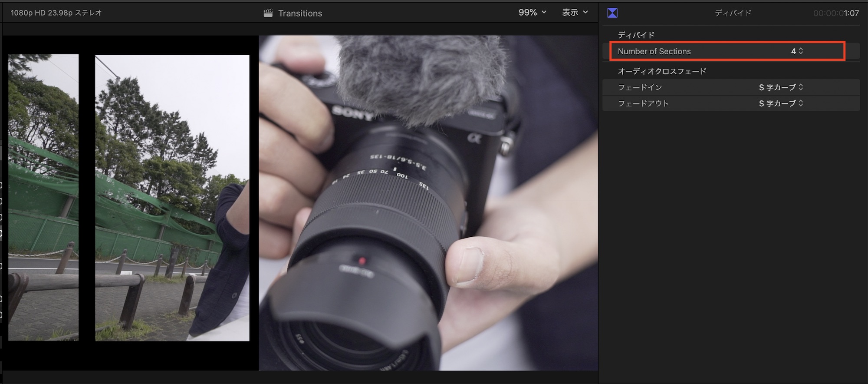868x384 pixels.
Task: Open the フェードアウト S字カーブ popup
Action: [780, 103]
